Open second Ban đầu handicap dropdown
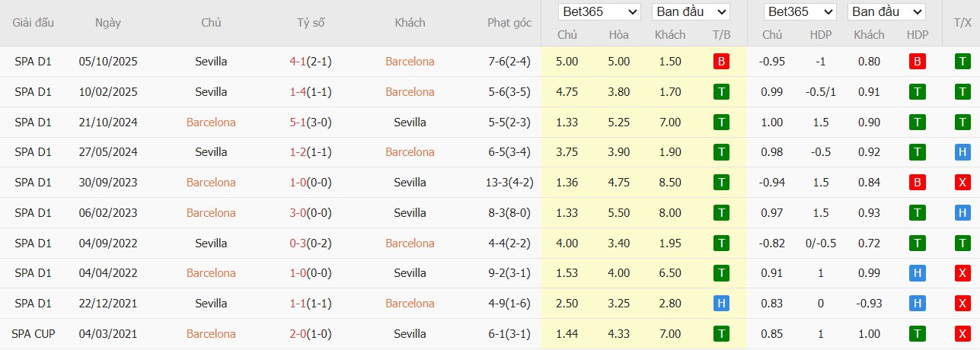This screenshot has width=980, height=350. tap(886, 12)
